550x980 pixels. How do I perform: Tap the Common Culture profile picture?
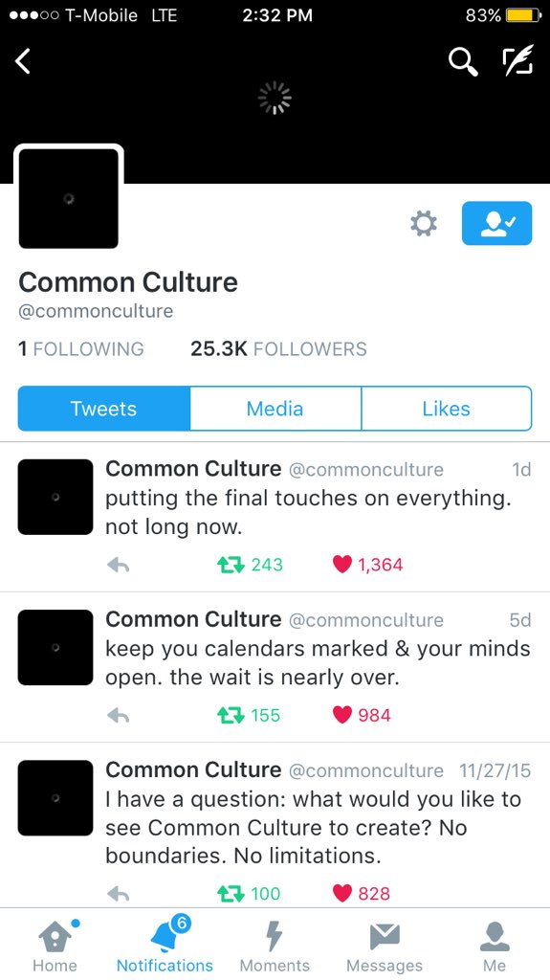[69, 199]
